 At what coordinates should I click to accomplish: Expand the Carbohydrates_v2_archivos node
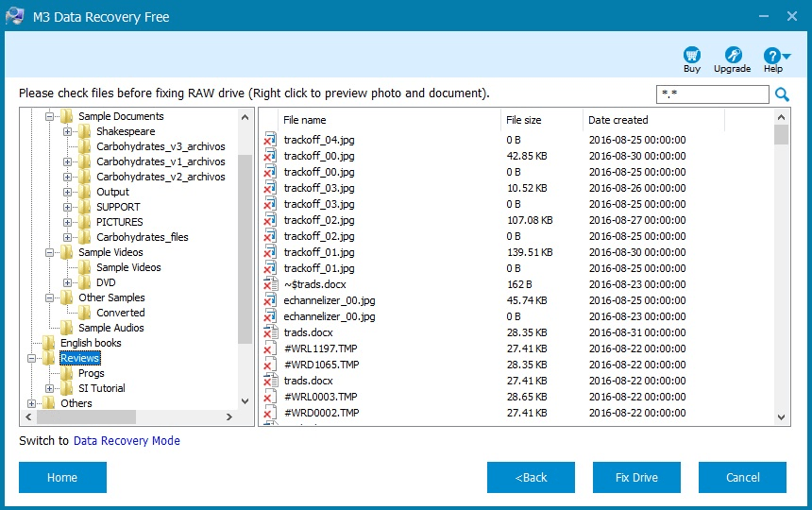coord(67,177)
